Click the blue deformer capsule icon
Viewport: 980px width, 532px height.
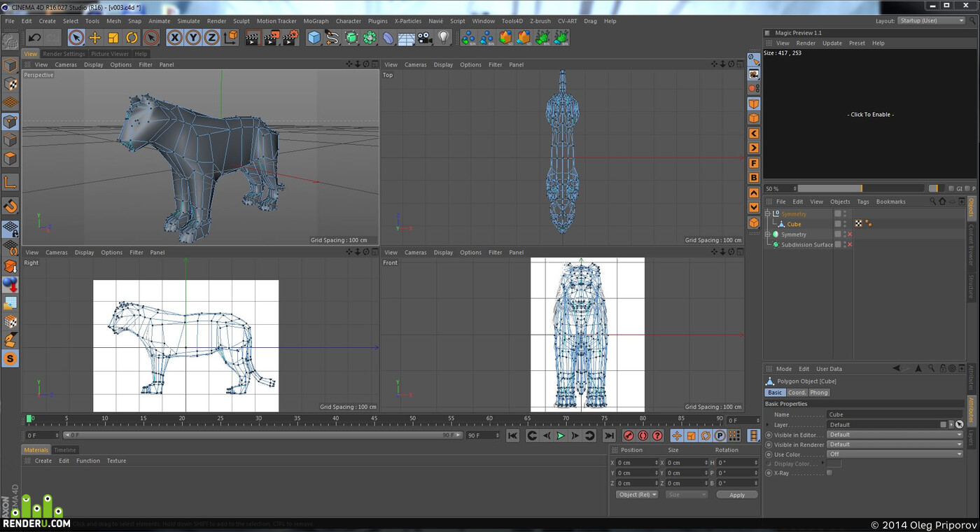coord(388,38)
